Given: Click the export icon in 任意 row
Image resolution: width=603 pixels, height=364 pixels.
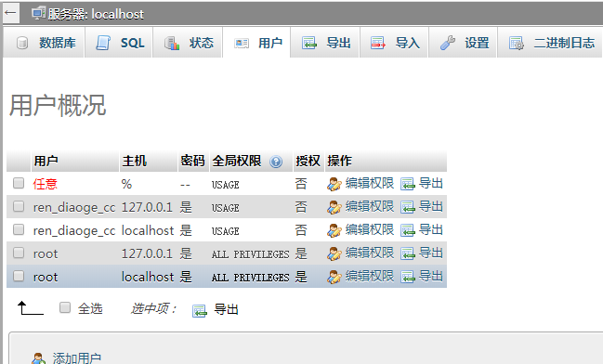Looking at the screenshot, I should click(x=408, y=184).
